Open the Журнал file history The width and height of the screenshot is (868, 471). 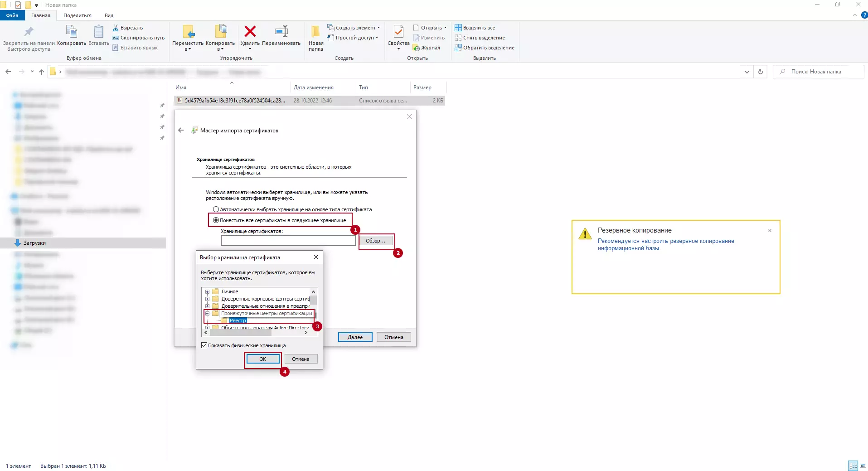tap(427, 48)
